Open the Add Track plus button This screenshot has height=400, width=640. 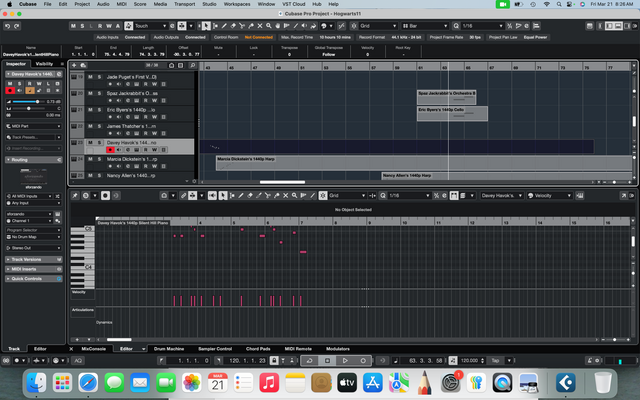point(74,65)
